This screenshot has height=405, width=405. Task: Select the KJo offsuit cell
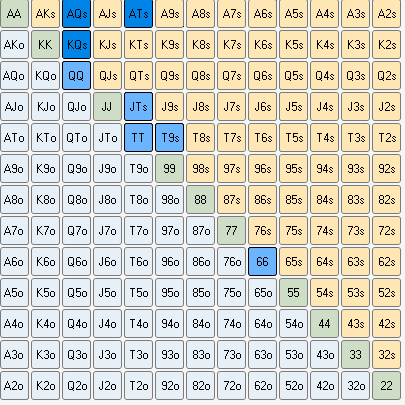coord(45,107)
